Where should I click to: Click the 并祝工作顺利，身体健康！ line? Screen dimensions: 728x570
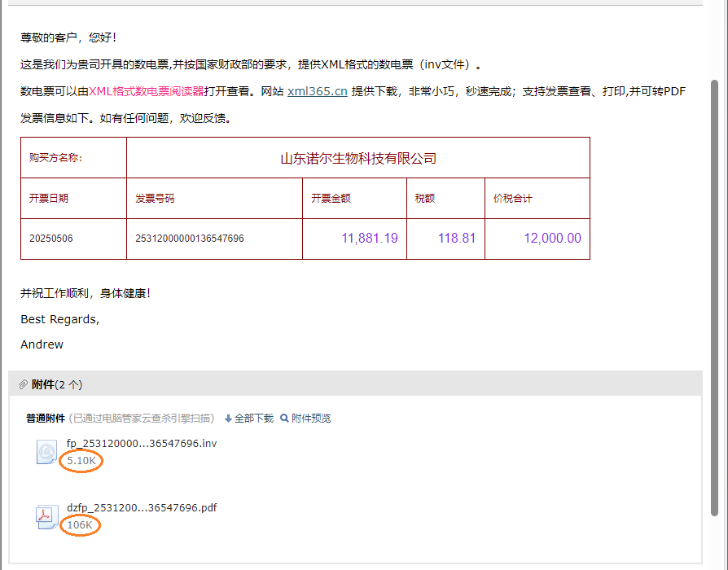(x=86, y=293)
